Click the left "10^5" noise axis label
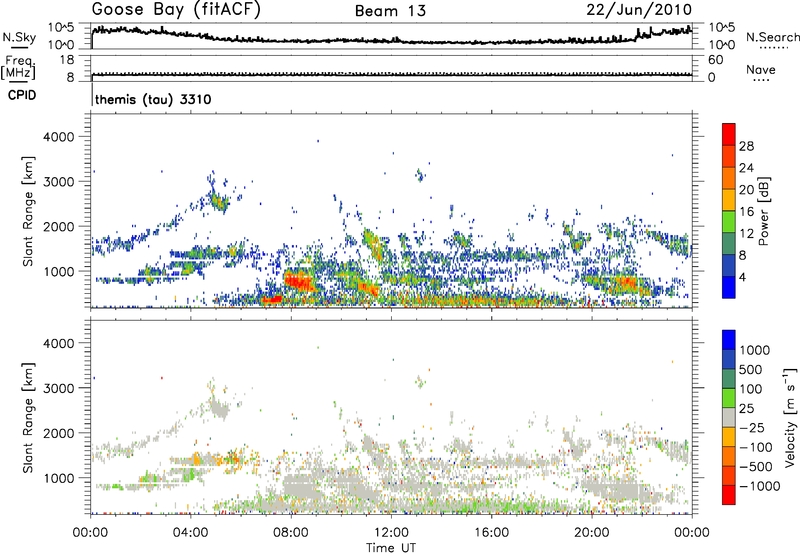 tap(61, 28)
